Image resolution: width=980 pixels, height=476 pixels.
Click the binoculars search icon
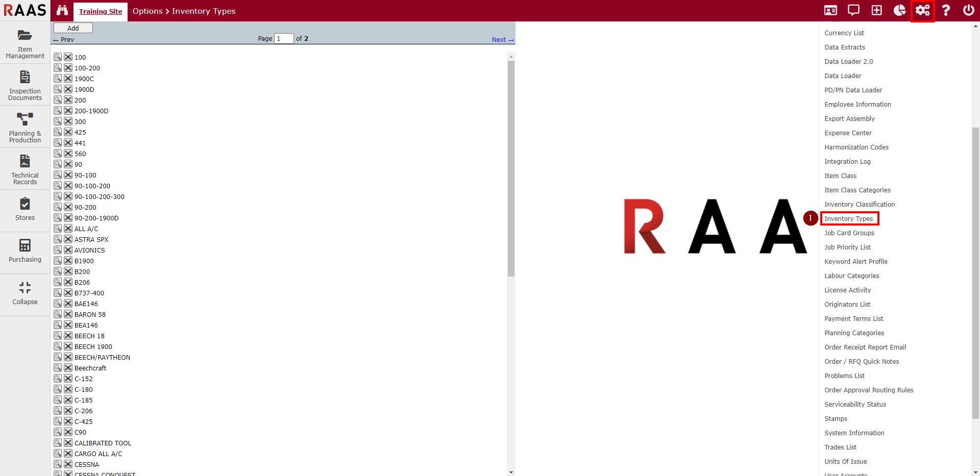tap(62, 10)
